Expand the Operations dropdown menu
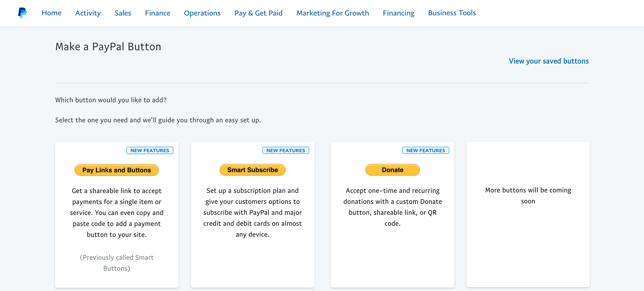The image size is (644, 291). (x=202, y=12)
